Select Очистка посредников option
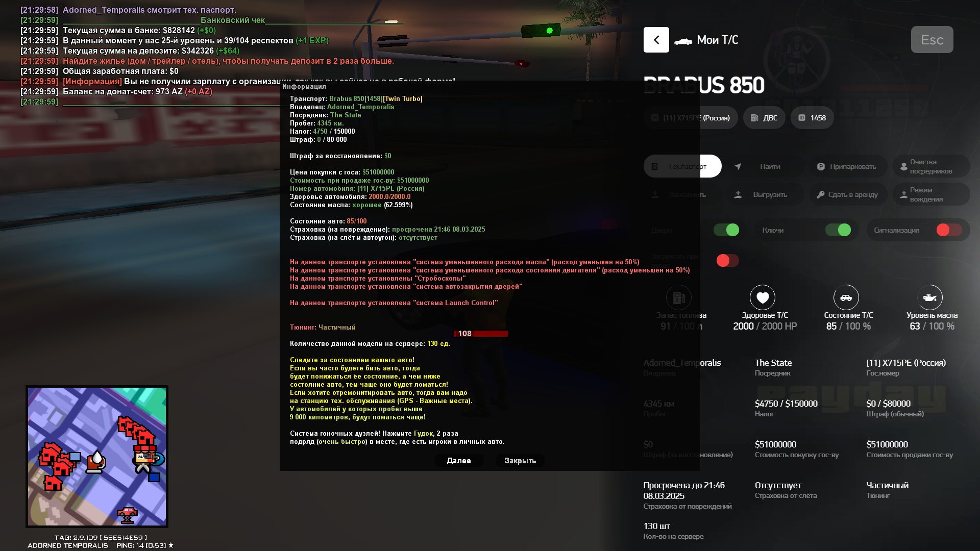 click(x=931, y=166)
